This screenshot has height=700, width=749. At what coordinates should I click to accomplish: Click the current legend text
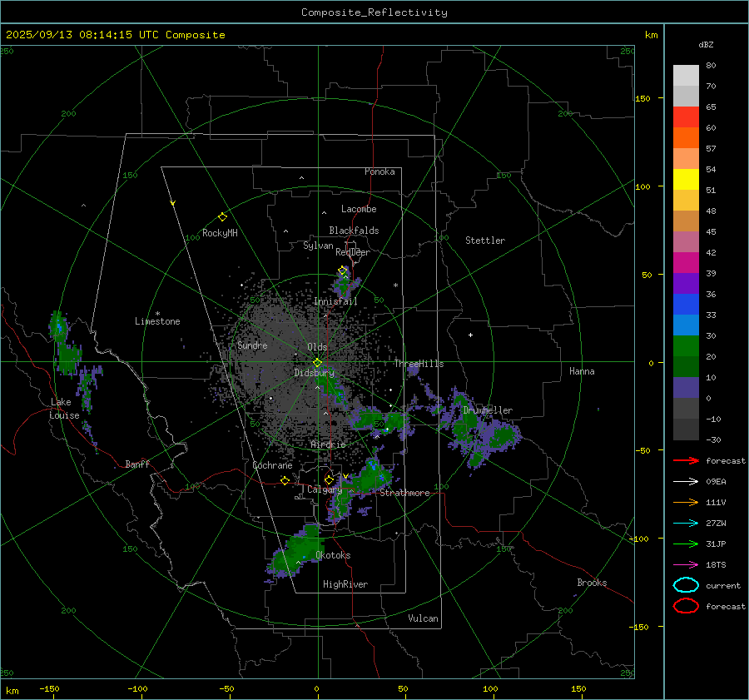coord(723,586)
